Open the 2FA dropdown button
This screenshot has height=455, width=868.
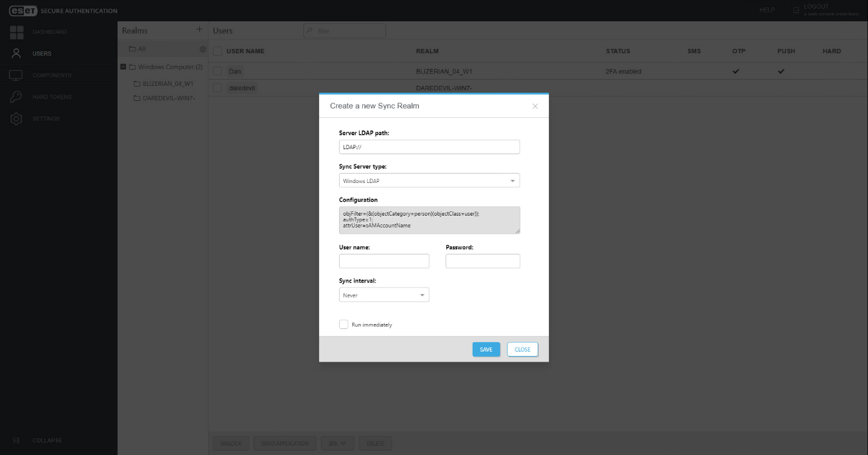click(337, 443)
